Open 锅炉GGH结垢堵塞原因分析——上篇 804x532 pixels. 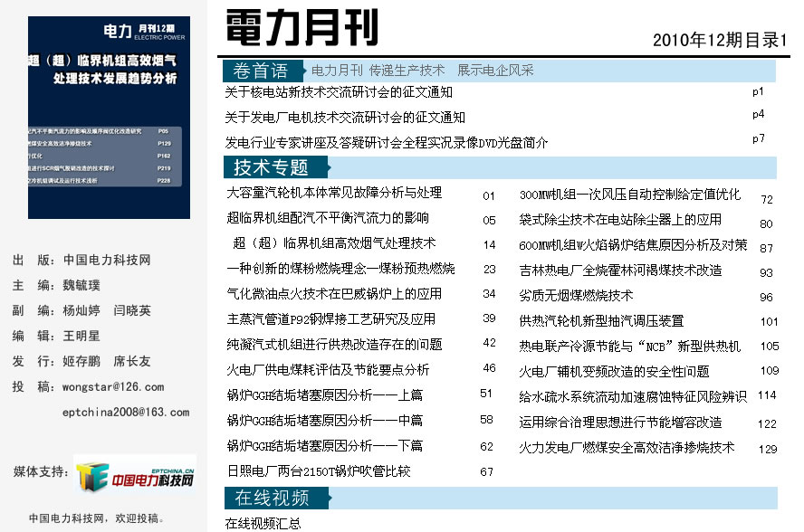tap(324, 395)
